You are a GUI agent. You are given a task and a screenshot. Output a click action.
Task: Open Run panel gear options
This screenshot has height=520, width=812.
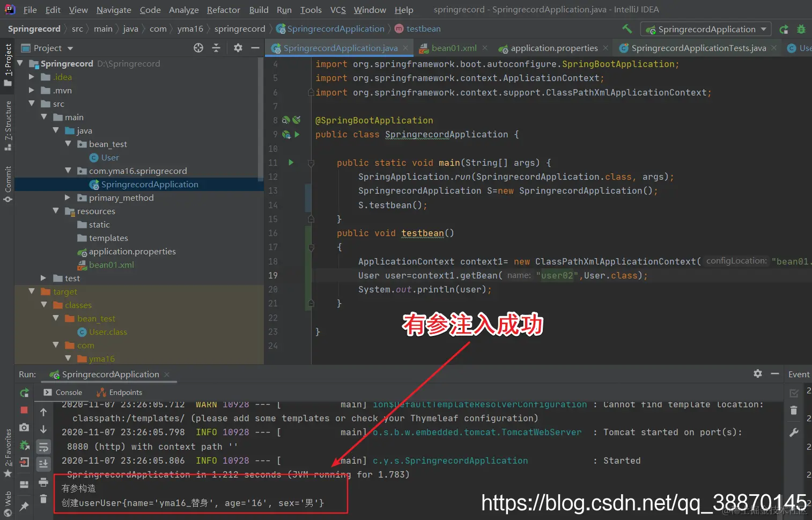(758, 373)
